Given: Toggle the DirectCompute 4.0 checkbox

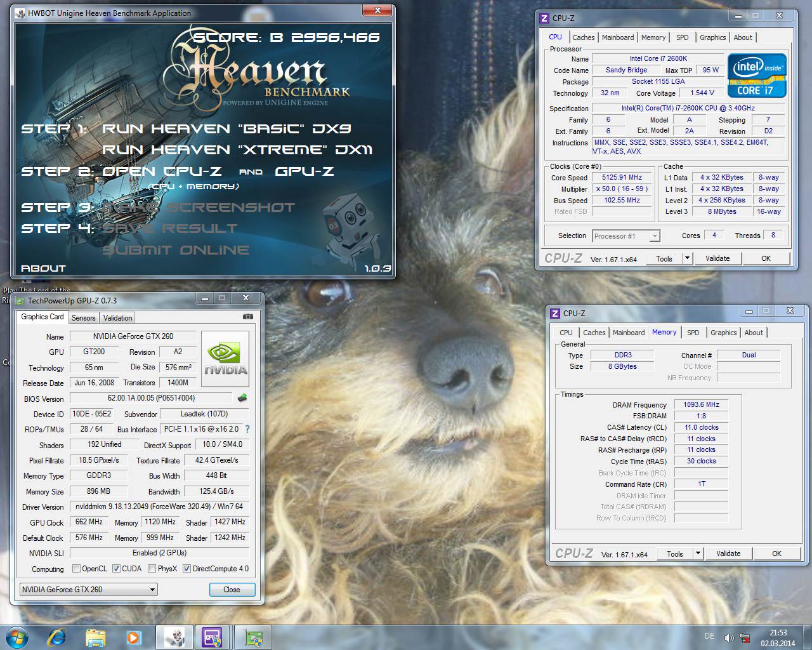Looking at the screenshot, I should click(x=187, y=569).
